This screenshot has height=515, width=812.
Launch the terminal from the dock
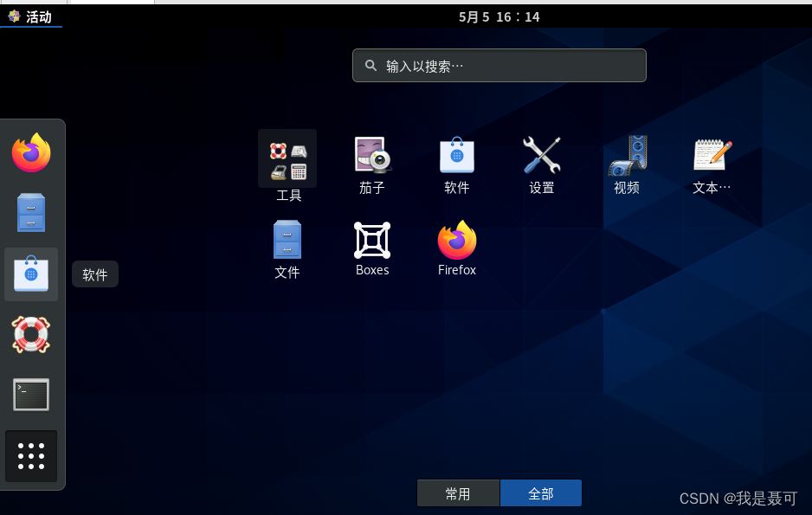pyautogui.click(x=31, y=394)
